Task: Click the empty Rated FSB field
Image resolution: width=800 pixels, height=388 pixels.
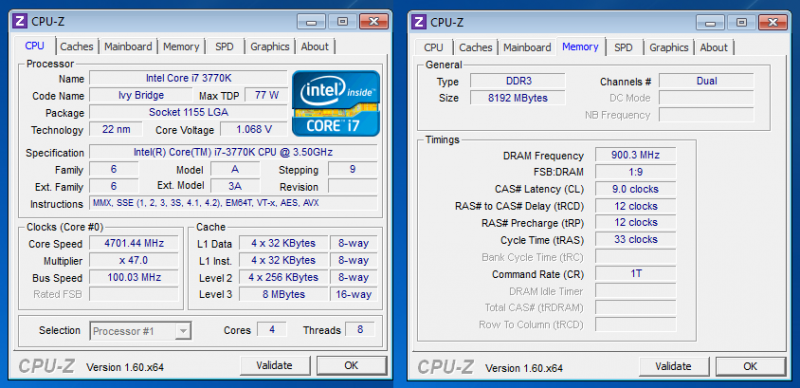Action: [134, 294]
